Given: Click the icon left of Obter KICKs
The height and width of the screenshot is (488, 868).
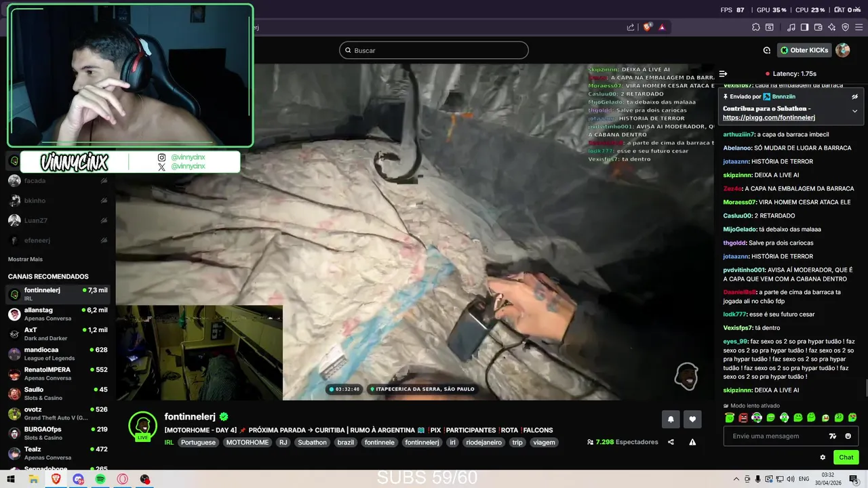Looking at the screenshot, I should [x=767, y=50].
